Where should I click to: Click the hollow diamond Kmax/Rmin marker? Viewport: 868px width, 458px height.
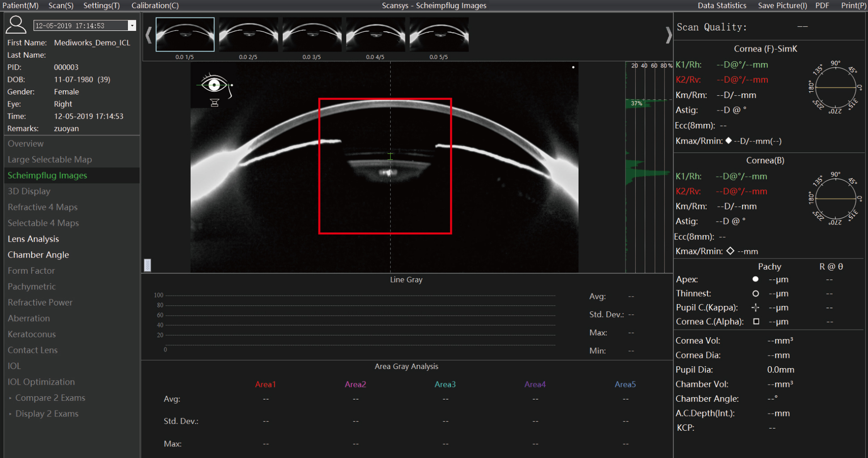(x=730, y=251)
